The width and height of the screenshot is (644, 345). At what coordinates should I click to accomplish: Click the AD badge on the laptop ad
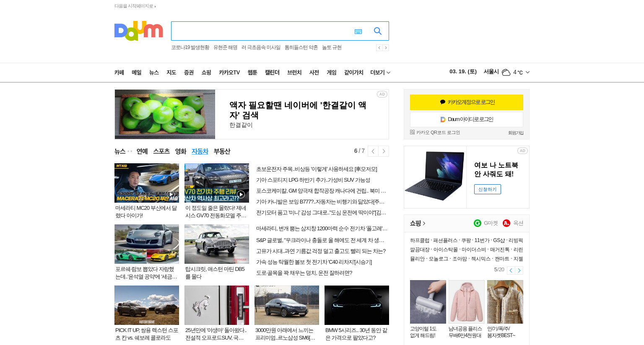pyautogui.click(x=522, y=151)
